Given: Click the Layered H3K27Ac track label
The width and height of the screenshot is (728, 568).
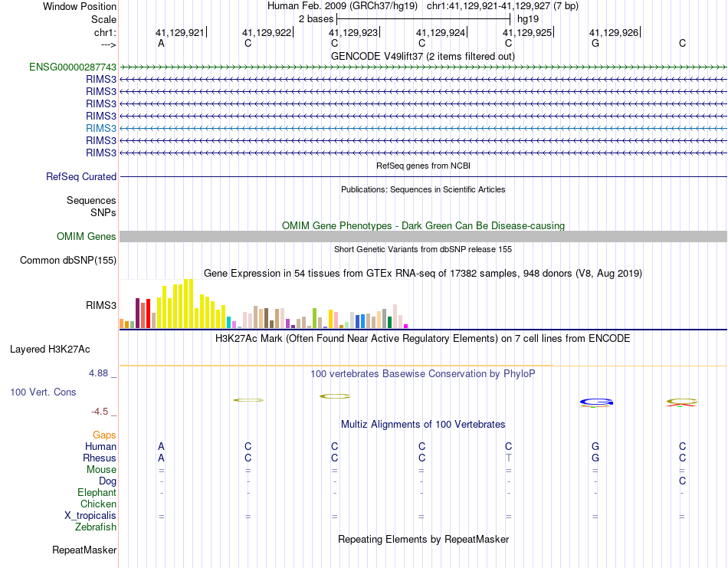Looking at the screenshot, I should click(x=50, y=350).
